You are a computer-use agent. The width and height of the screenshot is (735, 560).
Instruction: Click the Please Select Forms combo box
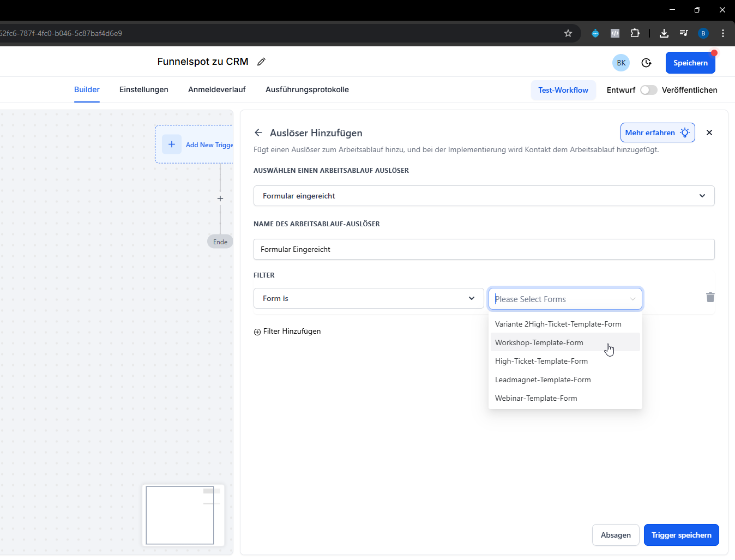tap(565, 299)
